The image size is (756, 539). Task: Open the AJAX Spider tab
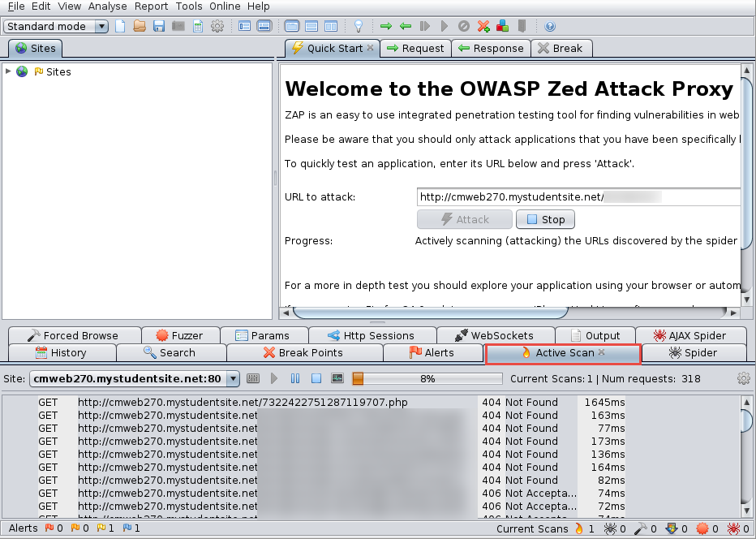coord(691,335)
